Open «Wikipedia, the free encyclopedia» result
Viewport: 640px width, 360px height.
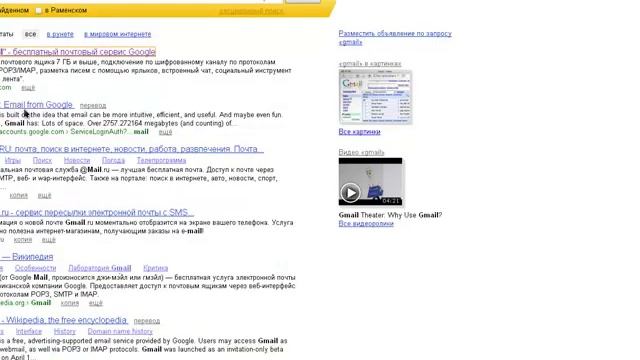tap(64, 320)
